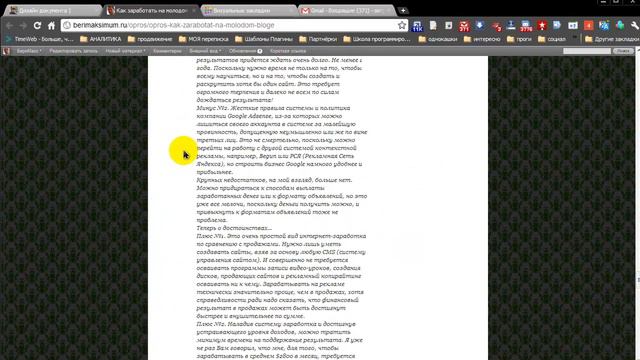Click Редактировать запись in the admin bar

point(73,51)
